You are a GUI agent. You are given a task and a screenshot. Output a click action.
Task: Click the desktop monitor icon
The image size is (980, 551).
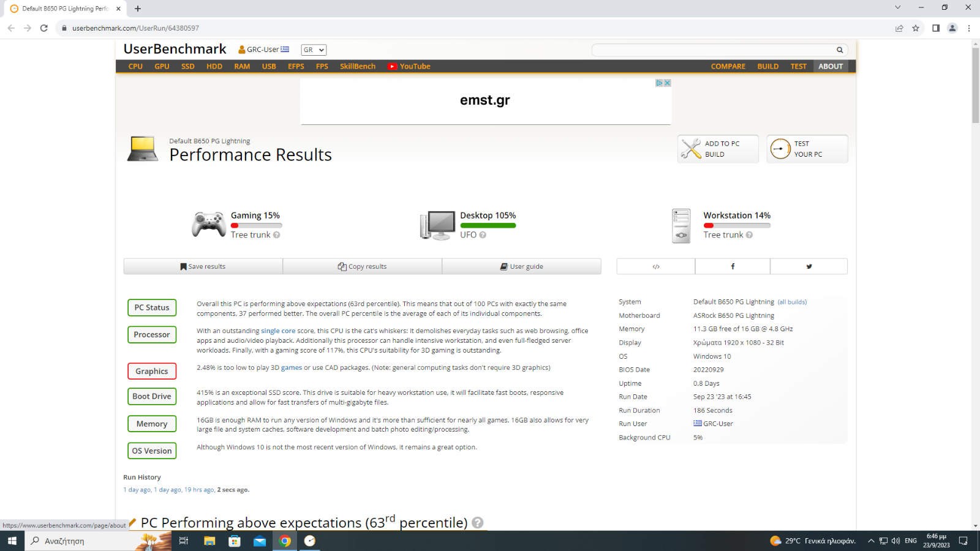point(438,225)
